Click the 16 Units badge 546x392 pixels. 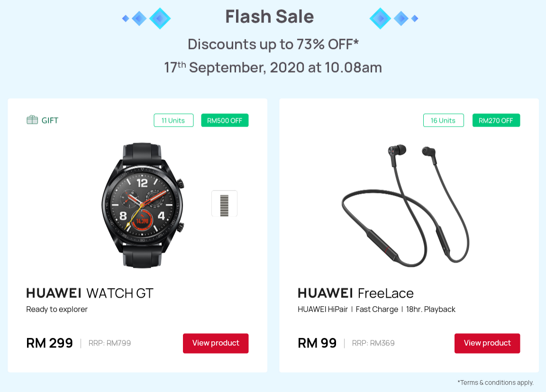coord(443,120)
